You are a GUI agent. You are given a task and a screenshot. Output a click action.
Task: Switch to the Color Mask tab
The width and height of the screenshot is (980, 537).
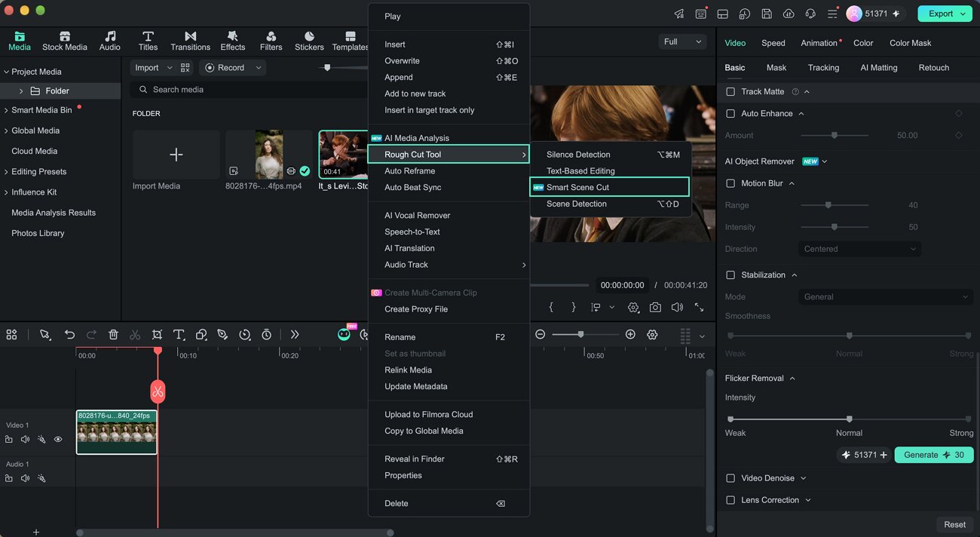click(x=910, y=43)
